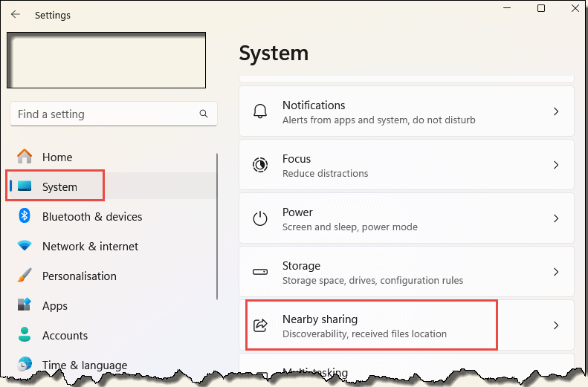Image resolution: width=588 pixels, height=387 pixels.
Task: Click the Focus circular icon
Action: tap(260, 165)
